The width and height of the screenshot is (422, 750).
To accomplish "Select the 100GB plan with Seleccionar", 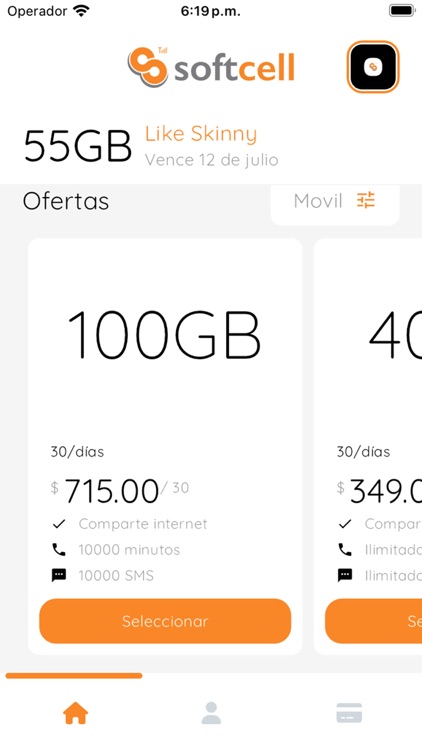I will tap(165, 621).
